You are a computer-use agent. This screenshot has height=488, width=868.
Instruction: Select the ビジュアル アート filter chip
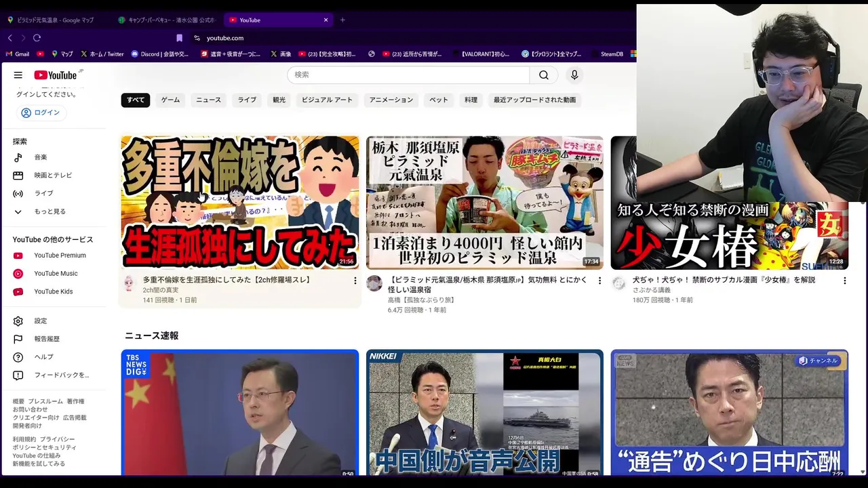tap(327, 100)
